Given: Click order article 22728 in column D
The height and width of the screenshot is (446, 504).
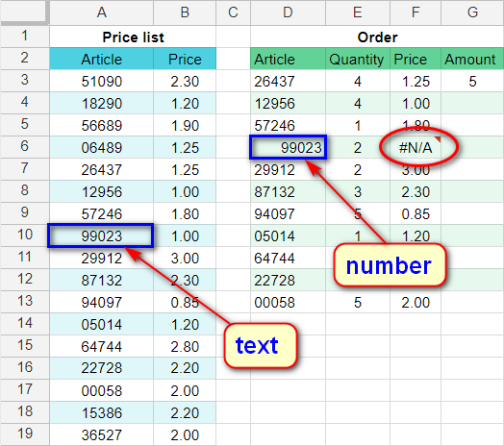Looking at the screenshot, I should (x=288, y=281).
